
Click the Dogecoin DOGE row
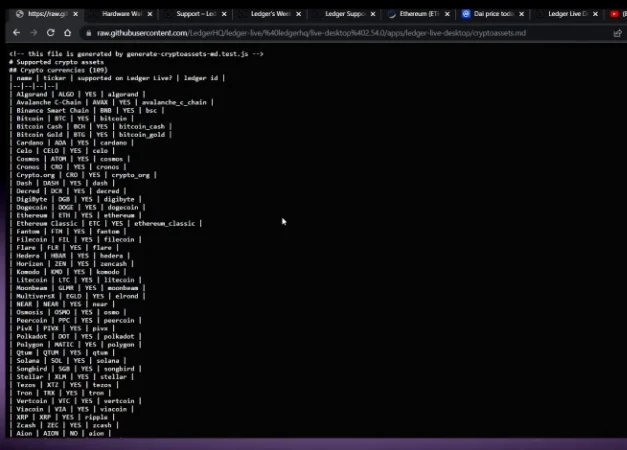77,207
